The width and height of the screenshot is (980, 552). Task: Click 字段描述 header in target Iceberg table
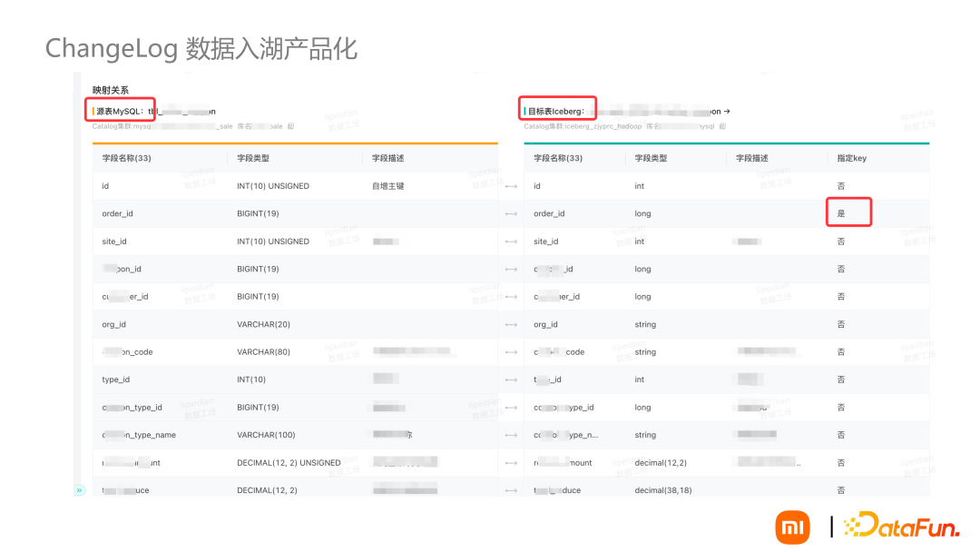752,158
